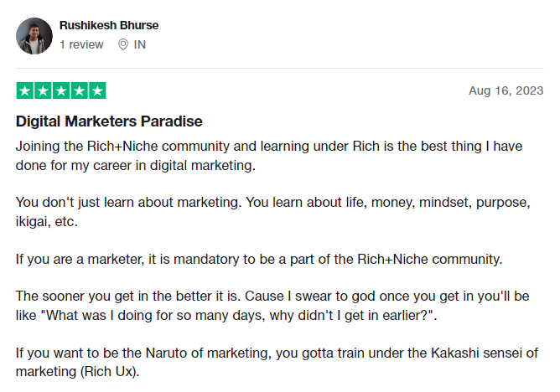
Task: Click the "1 review" count
Action: point(81,44)
